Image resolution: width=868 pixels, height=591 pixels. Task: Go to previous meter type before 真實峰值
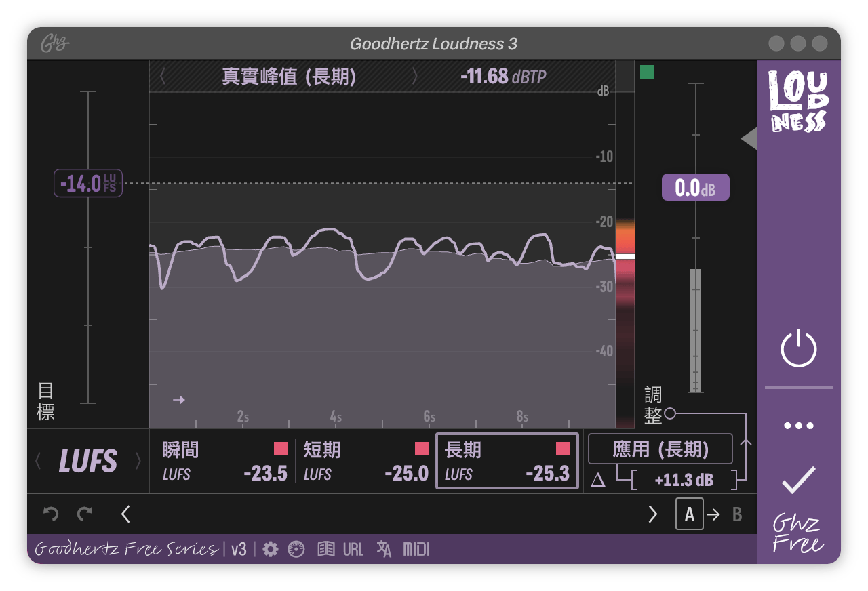[x=162, y=77]
